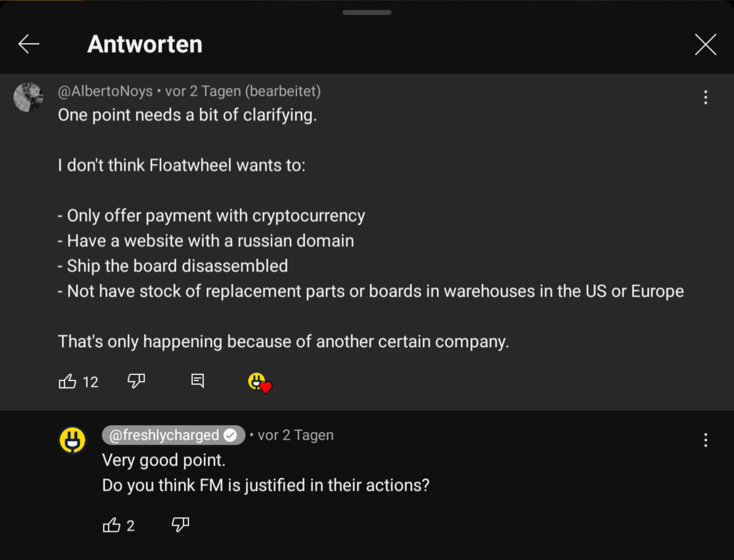Like the freshlycharged reply
Image resolution: width=734 pixels, height=560 pixels.
coord(111,525)
